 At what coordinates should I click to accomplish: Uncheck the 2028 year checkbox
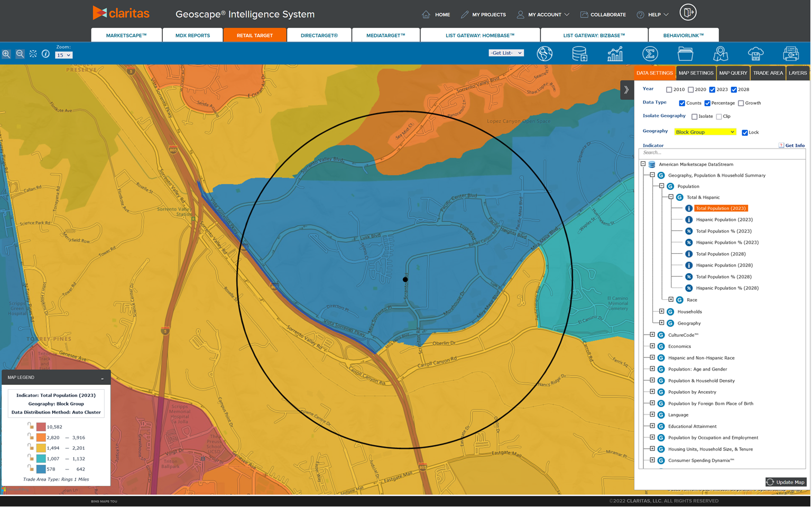point(734,89)
